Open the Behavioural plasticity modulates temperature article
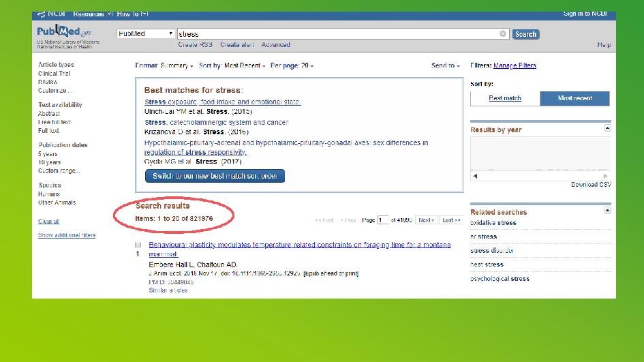The width and height of the screenshot is (644, 362). click(x=299, y=250)
